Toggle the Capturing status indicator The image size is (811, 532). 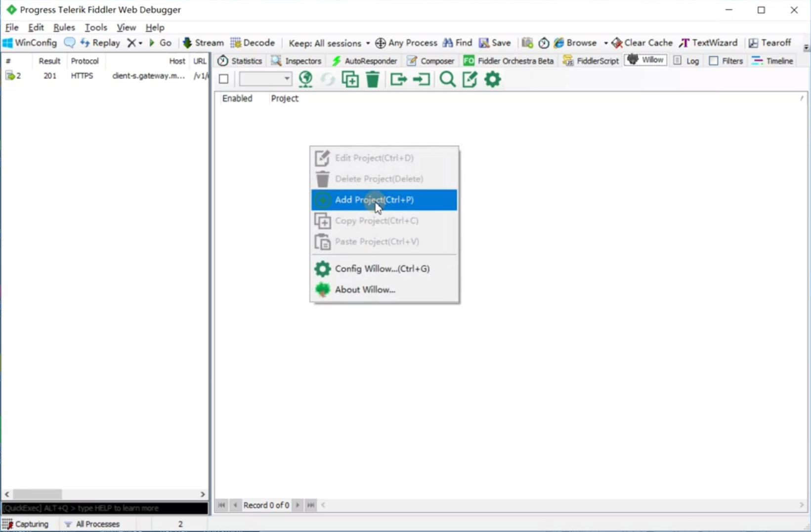click(26, 524)
